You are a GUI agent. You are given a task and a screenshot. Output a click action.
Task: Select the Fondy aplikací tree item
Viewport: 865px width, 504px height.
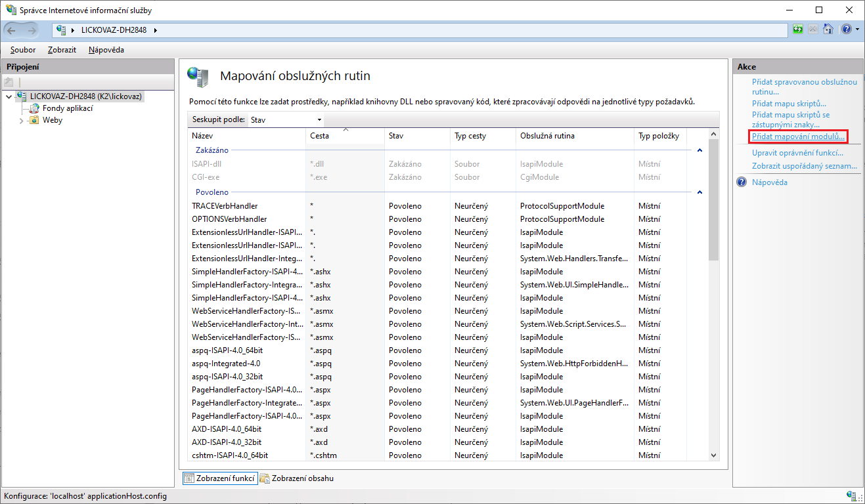(68, 108)
